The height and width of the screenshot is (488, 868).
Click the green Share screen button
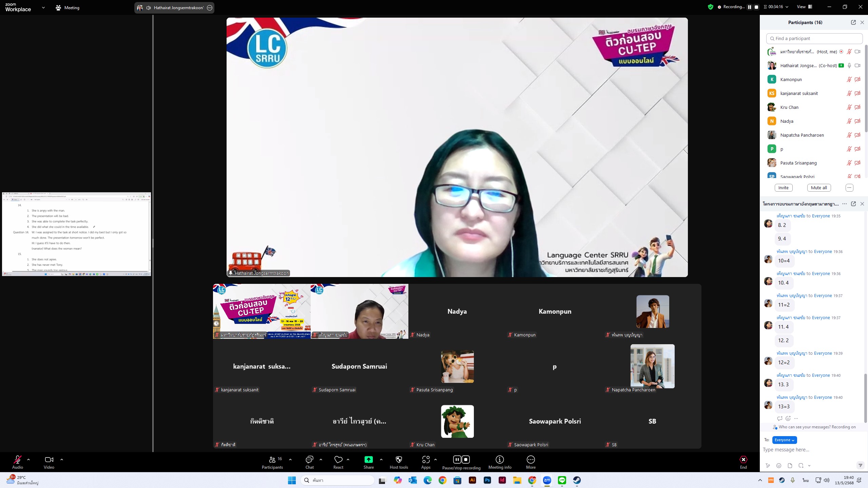(x=368, y=462)
